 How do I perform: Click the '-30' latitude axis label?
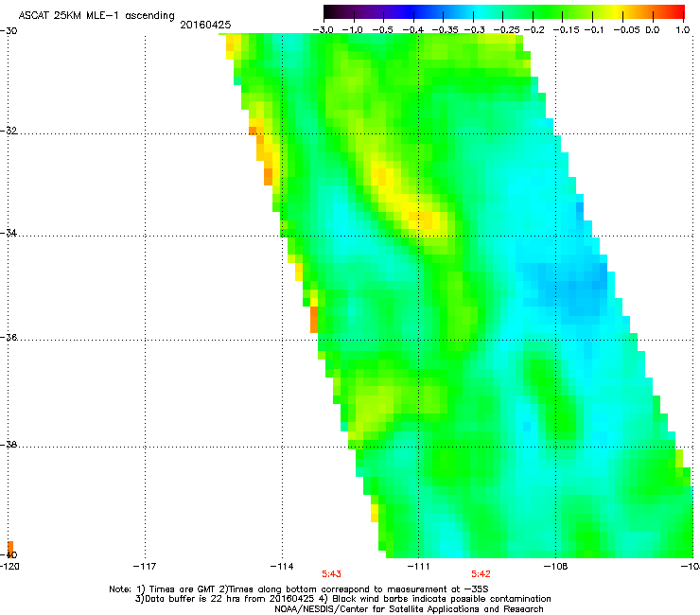[x=9, y=31]
